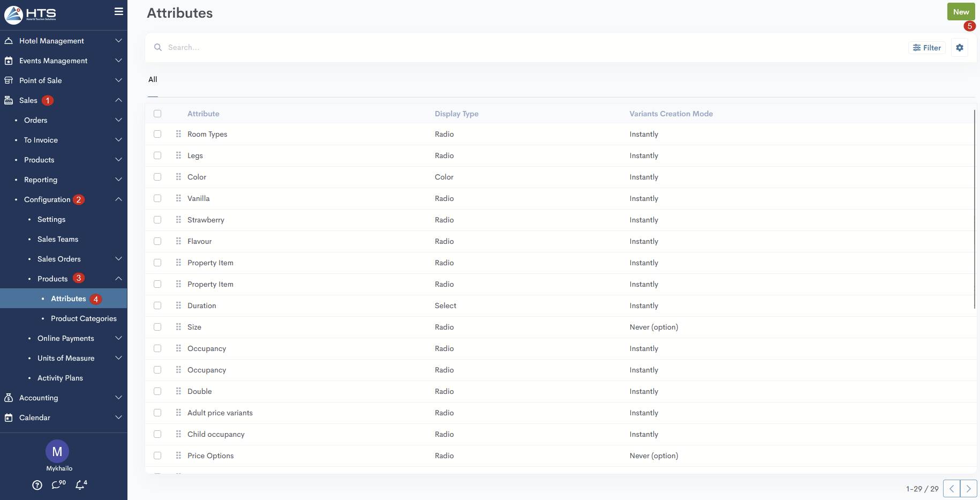Screen dimensions: 980x500
Task: Go to previous page with left arrow
Action: click(952, 489)
